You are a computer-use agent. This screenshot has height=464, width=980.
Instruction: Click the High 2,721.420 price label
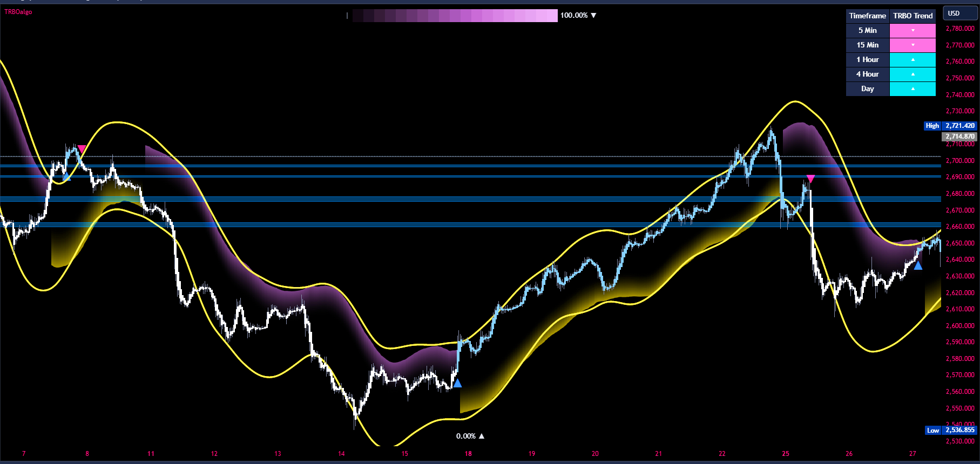(x=951, y=126)
